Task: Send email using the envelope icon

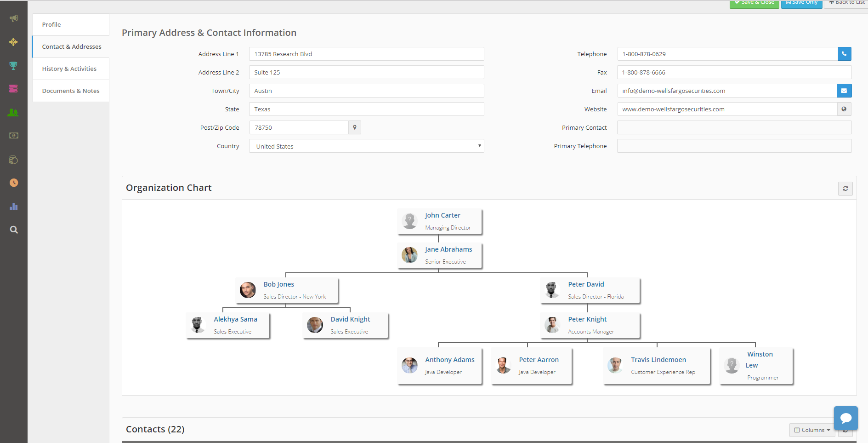Action: [845, 91]
